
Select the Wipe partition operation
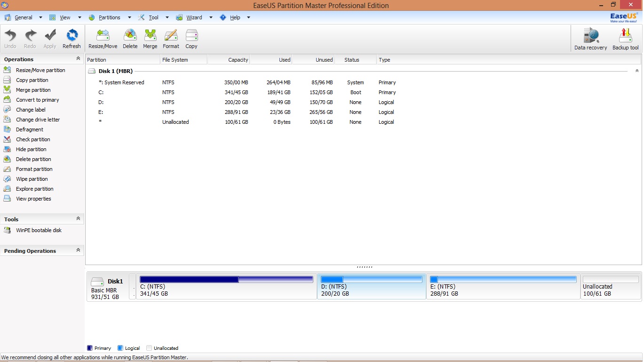pos(32,179)
